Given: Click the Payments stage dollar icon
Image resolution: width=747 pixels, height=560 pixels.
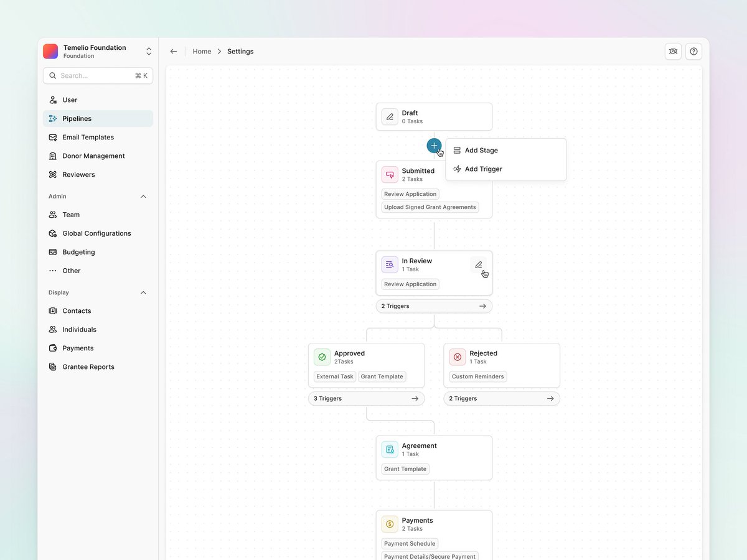Looking at the screenshot, I should (390, 524).
